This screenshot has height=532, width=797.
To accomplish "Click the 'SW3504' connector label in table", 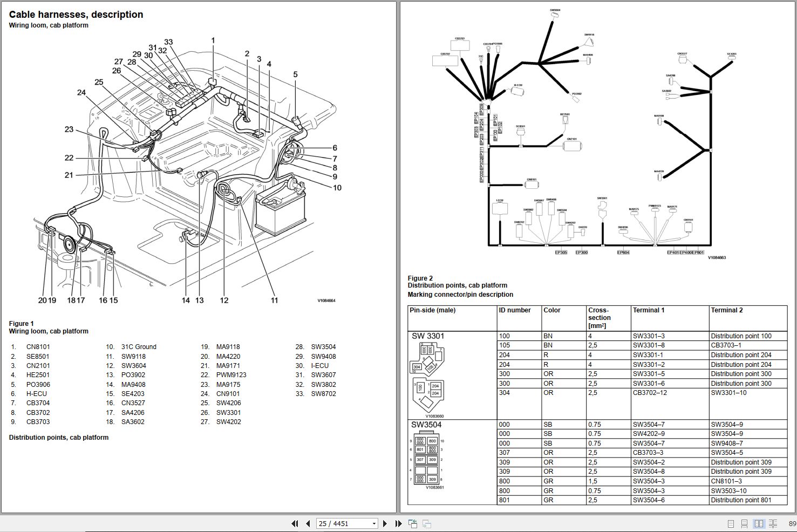I will click(x=426, y=425).
